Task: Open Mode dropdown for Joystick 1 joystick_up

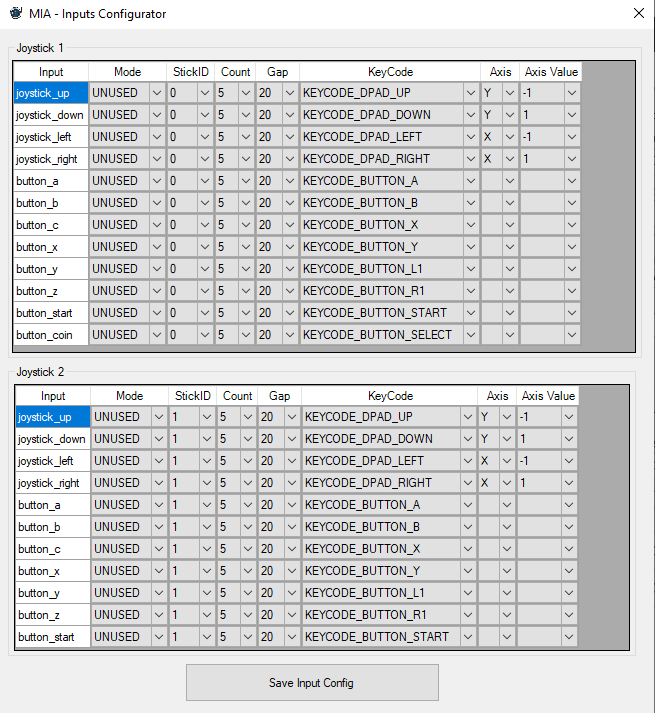Action: coord(157,93)
